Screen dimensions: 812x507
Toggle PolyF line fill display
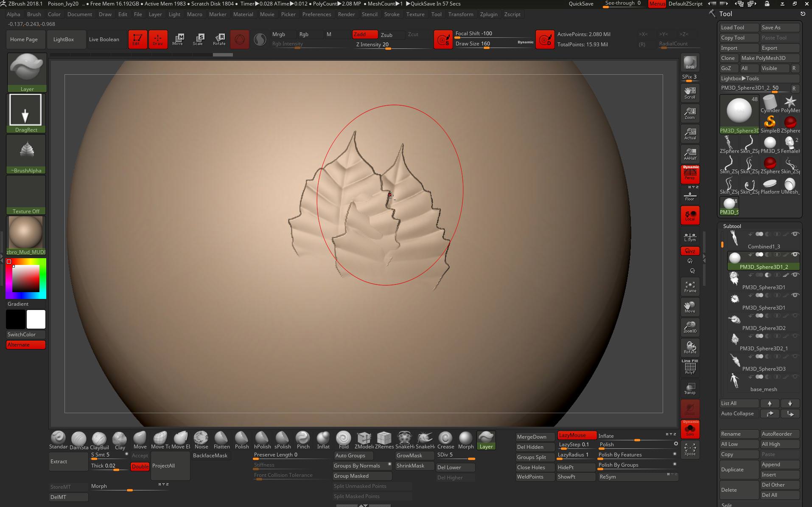click(690, 368)
